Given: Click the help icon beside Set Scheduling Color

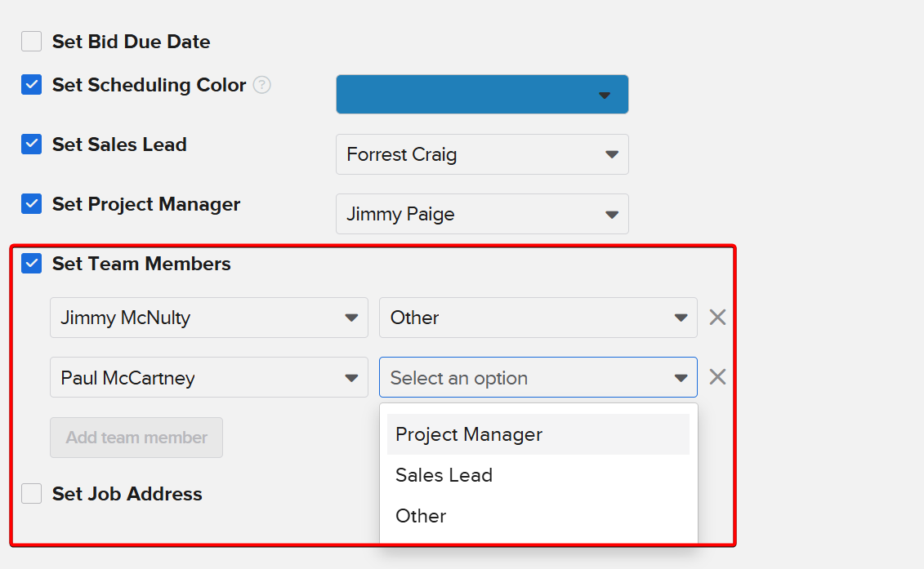Looking at the screenshot, I should tap(261, 85).
